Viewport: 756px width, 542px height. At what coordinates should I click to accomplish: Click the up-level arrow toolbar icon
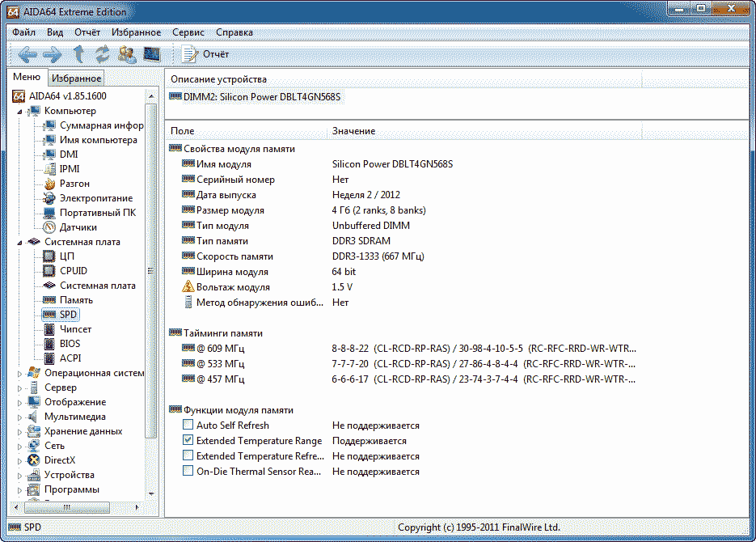(x=78, y=54)
